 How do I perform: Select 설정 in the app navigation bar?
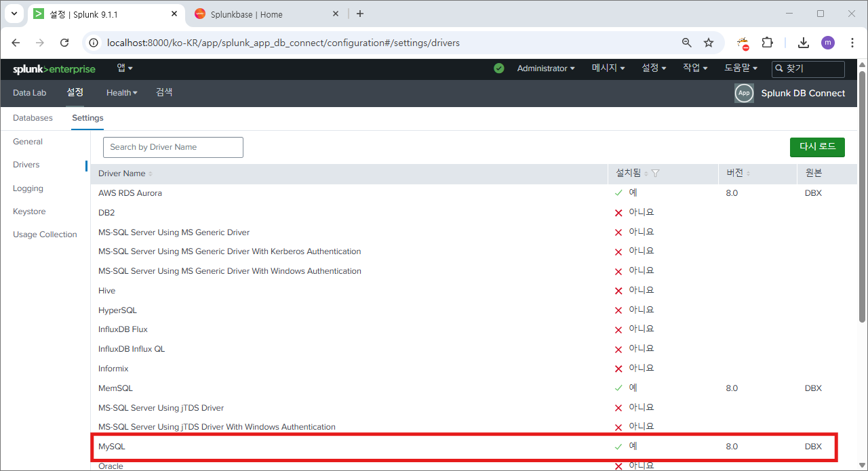tap(75, 92)
